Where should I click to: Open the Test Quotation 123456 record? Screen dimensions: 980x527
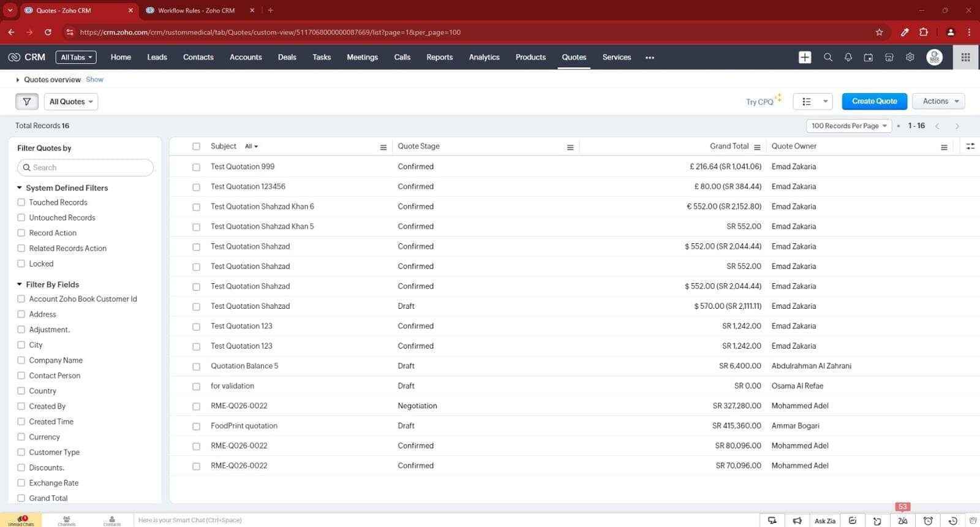248,186
